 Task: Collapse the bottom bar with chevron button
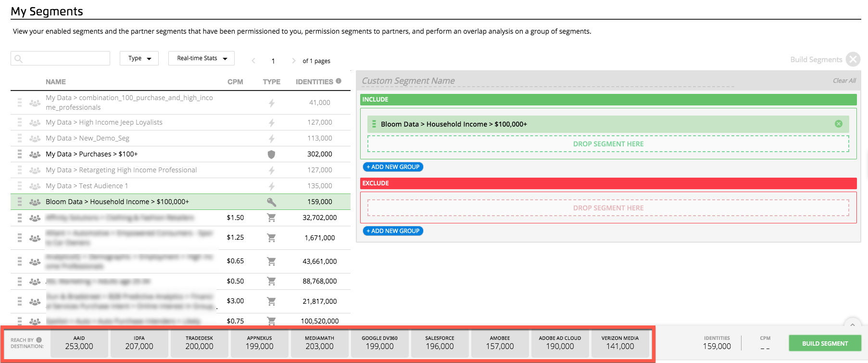click(x=852, y=325)
